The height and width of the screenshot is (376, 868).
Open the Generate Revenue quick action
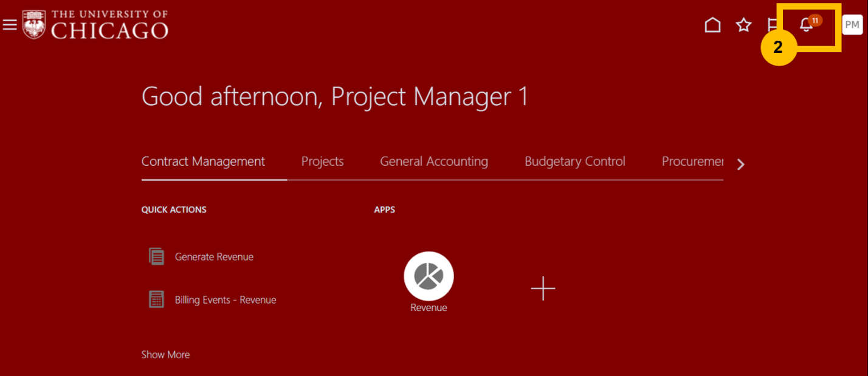pyautogui.click(x=214, y=257)
